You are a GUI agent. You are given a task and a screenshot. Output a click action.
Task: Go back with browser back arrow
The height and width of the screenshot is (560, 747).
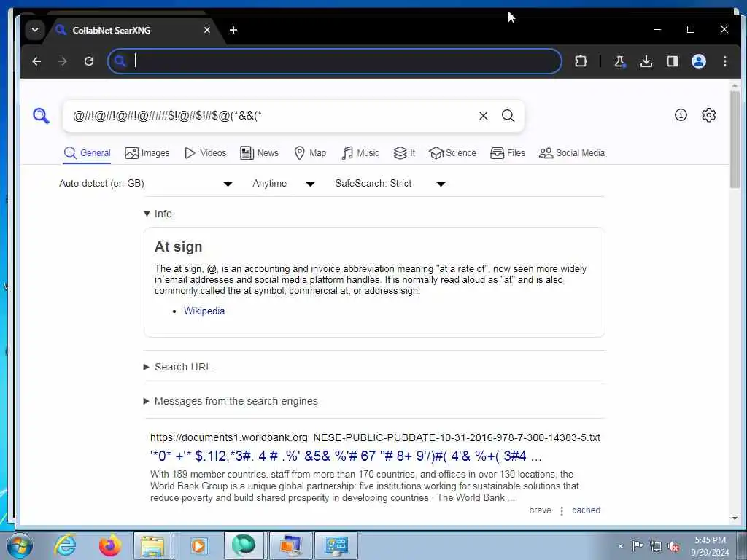click(36, 61)
